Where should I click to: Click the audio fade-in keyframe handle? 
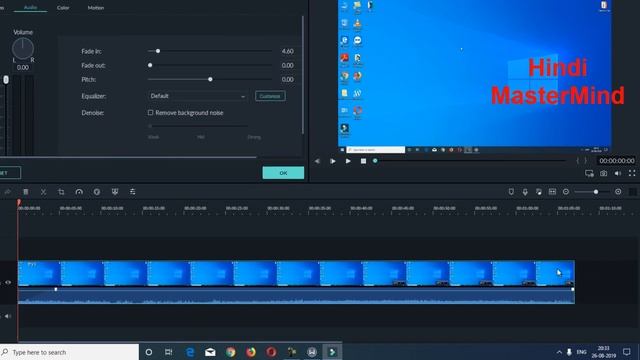[56, 289]
